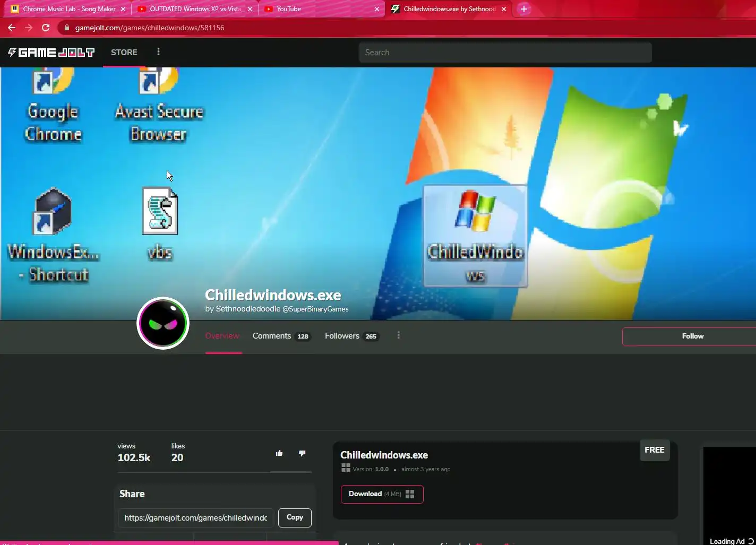Like the game with thumbs up
Image resolution: width=756 pixels, height=545 pixels.
click(279, 453)
